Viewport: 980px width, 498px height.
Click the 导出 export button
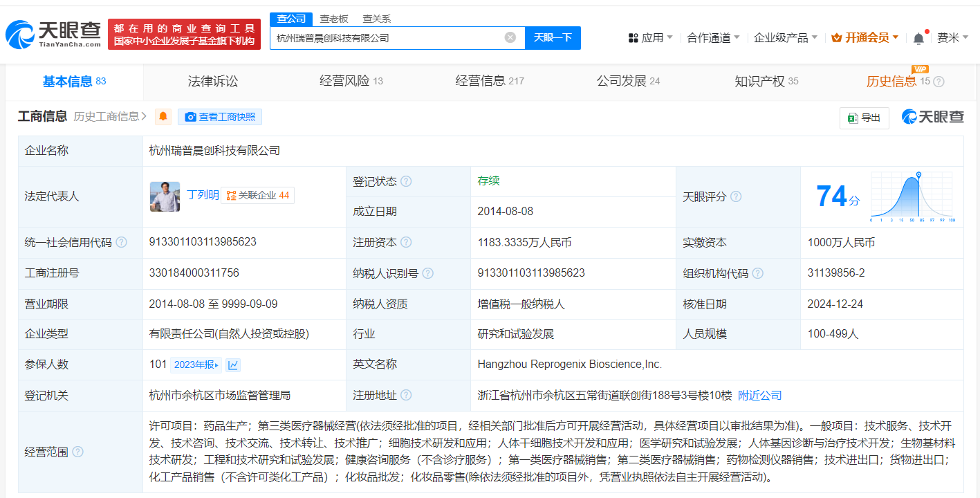(864, 118)
